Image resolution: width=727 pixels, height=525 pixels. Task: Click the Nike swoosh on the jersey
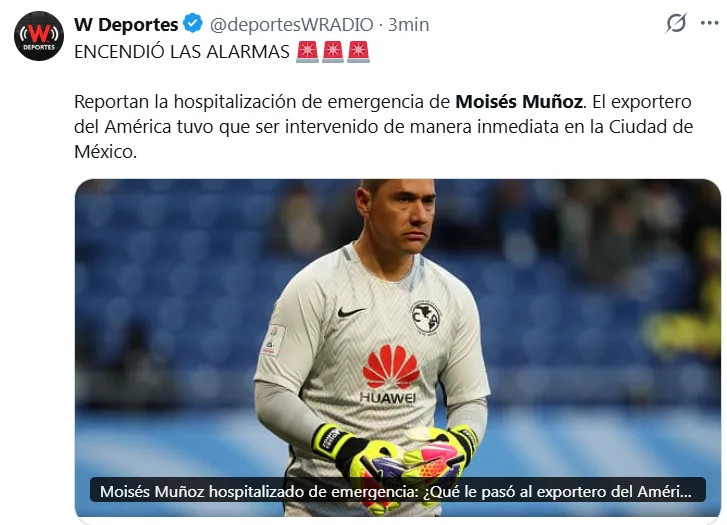click(x=351, y=312)
